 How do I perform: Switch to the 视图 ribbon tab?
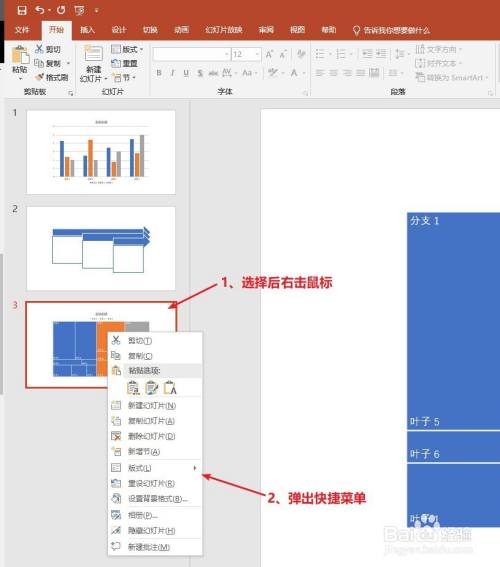[297, 30]
